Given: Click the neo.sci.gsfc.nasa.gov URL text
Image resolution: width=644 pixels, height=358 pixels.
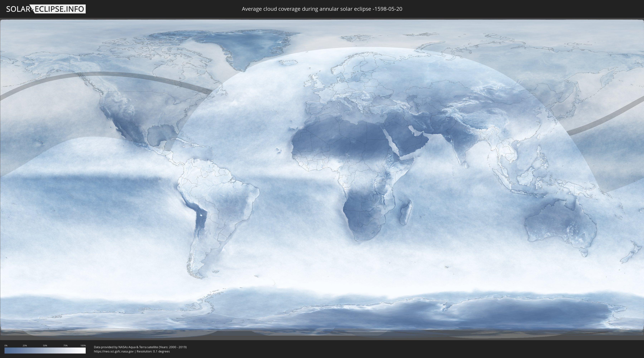Looking at the screenshot, I should coord(114,352).
